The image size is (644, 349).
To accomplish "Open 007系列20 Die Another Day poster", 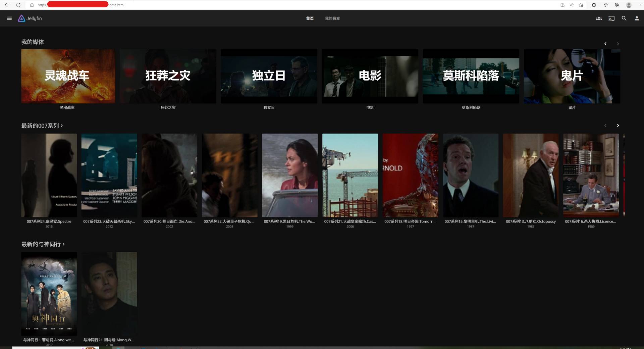I will tap(169, 175).
